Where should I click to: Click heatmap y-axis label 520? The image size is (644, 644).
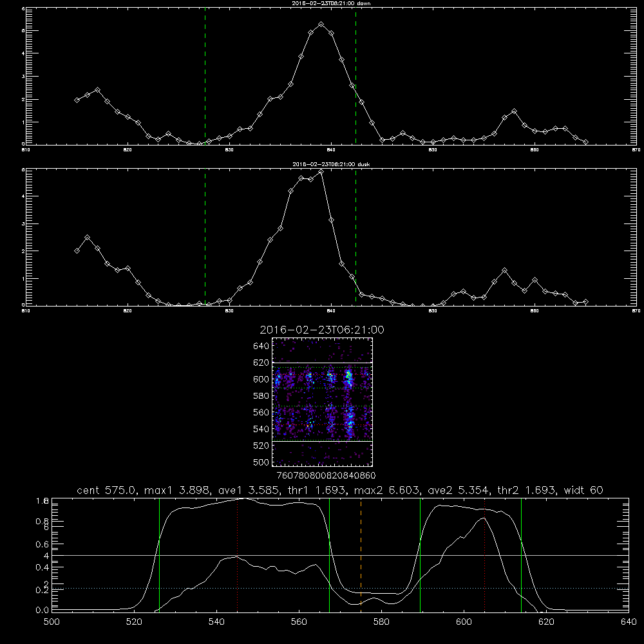261,446
